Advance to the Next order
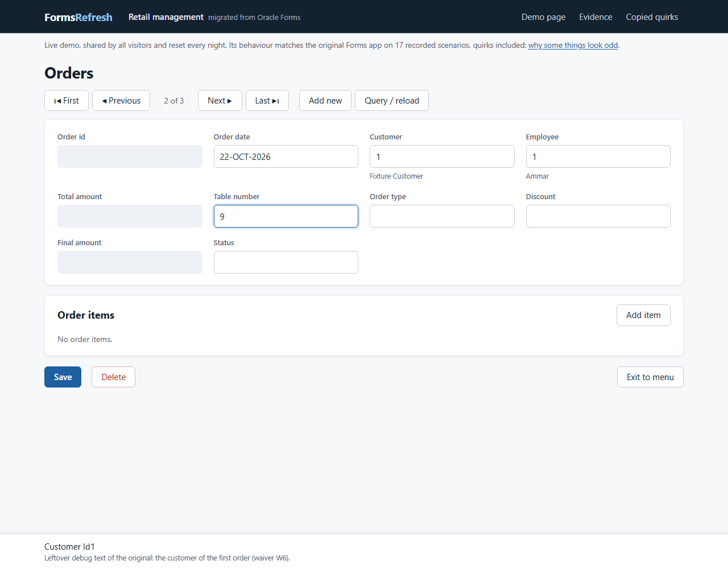 [220, 101]
